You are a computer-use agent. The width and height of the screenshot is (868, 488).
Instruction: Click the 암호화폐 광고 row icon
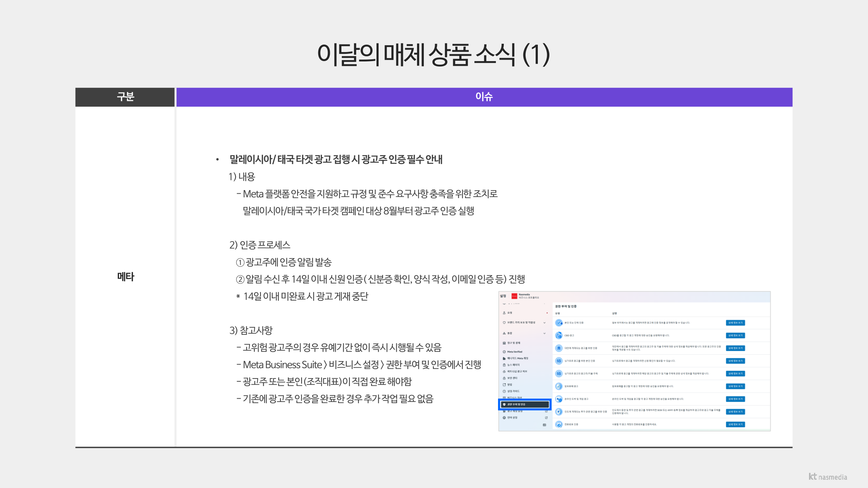pos(559,386)
